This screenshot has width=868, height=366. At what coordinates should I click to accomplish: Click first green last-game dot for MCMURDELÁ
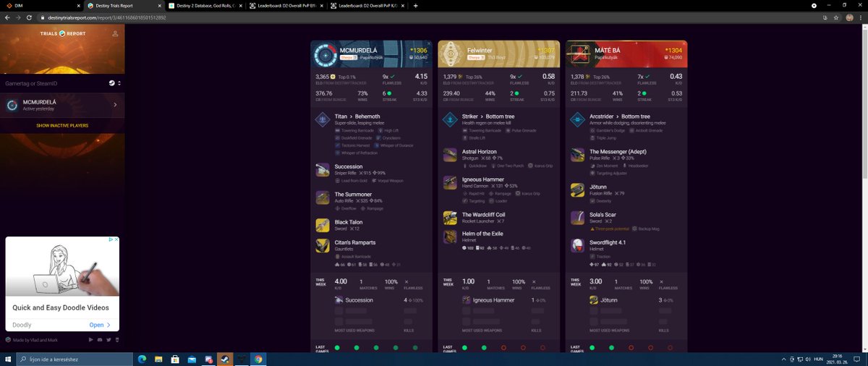pos(337,348)
